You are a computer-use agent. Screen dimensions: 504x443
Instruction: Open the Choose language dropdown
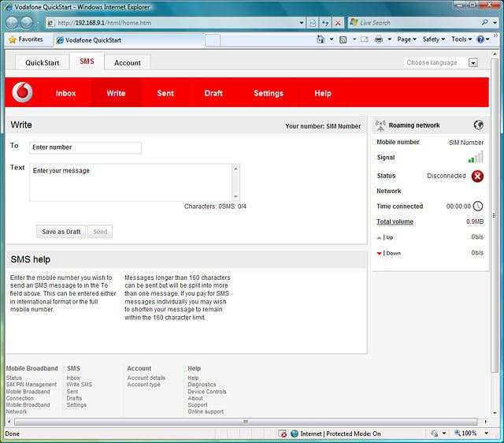click(472, 63)
